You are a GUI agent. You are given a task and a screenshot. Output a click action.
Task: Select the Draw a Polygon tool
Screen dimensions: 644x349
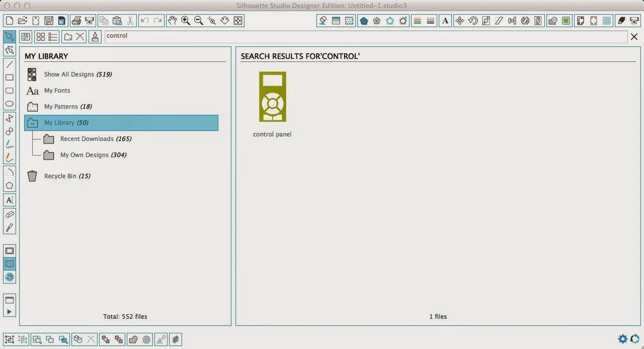point(9,185)
